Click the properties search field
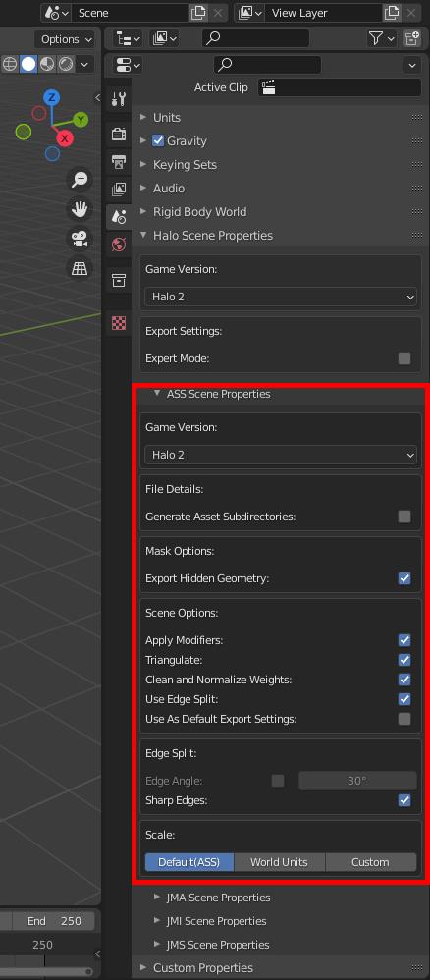Viewport: 430px width, 980px height. point(267,65)
